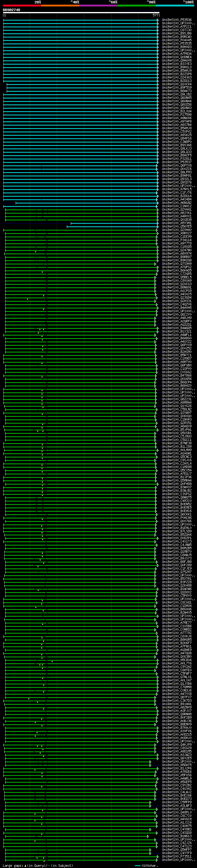Click hit label UniRef100_Q6UN43

(177, 108)
